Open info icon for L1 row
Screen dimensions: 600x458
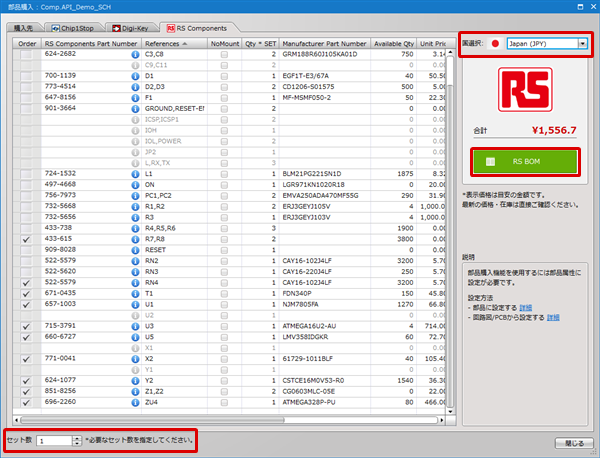tap(135, 174)
